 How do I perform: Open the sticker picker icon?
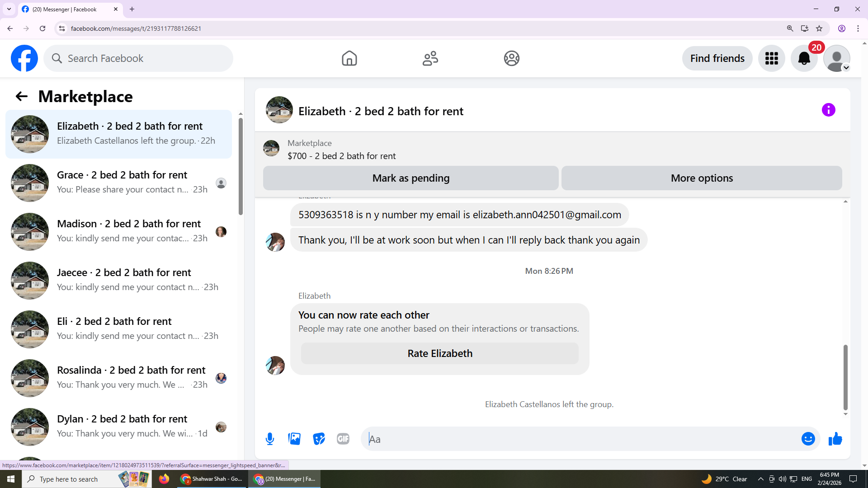[319, 439]
